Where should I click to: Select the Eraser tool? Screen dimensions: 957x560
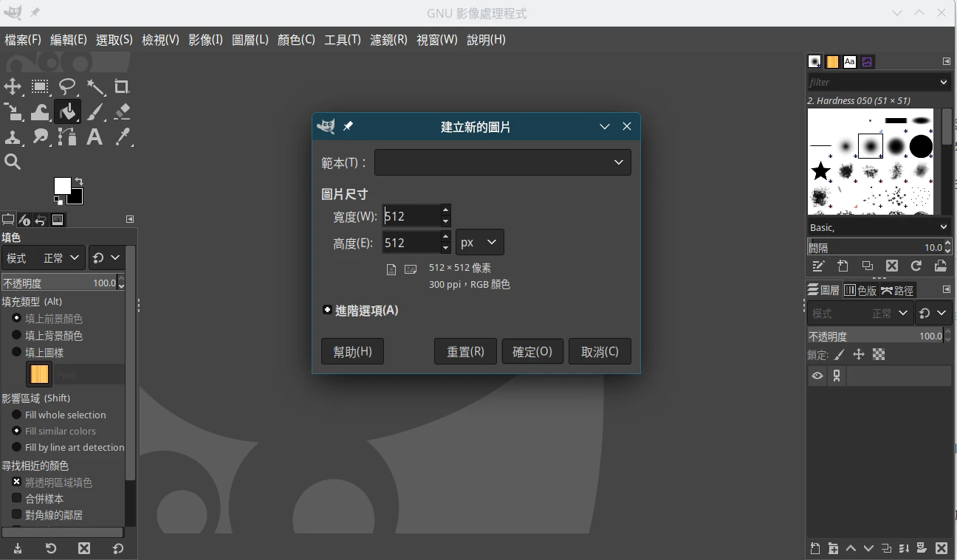pyautogui.click(x=123, y=112)
